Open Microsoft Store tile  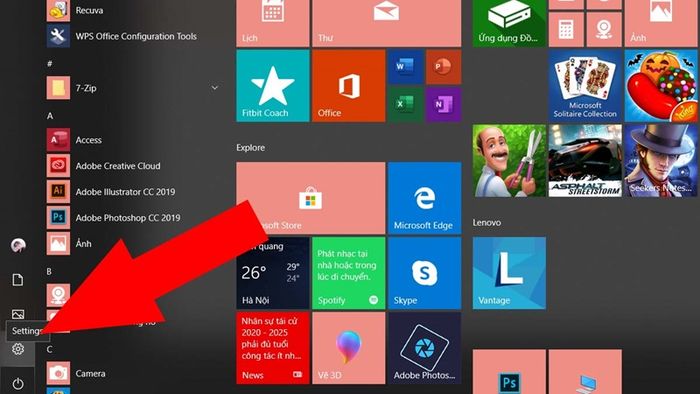311,198
